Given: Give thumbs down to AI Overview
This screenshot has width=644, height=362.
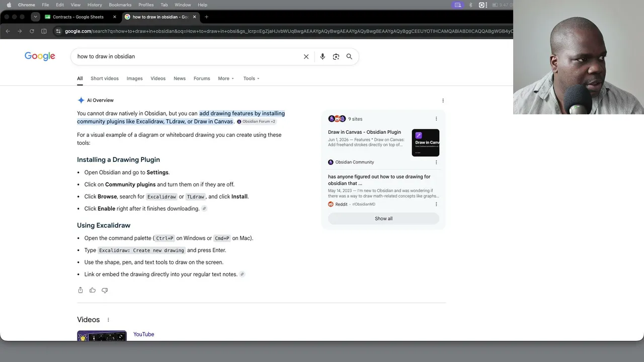Looking at the screenshot, I should click(105, 290).
